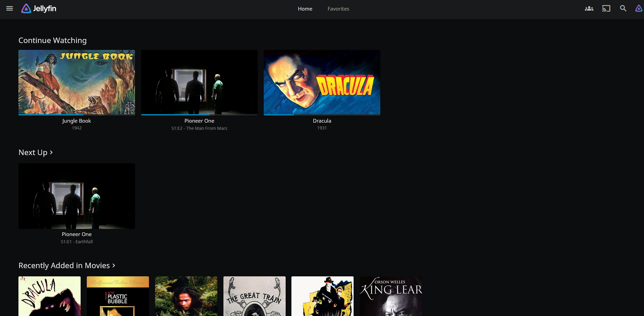Open The Great Train movie poster
Screen dimensions: 644x316
[255, 296]
